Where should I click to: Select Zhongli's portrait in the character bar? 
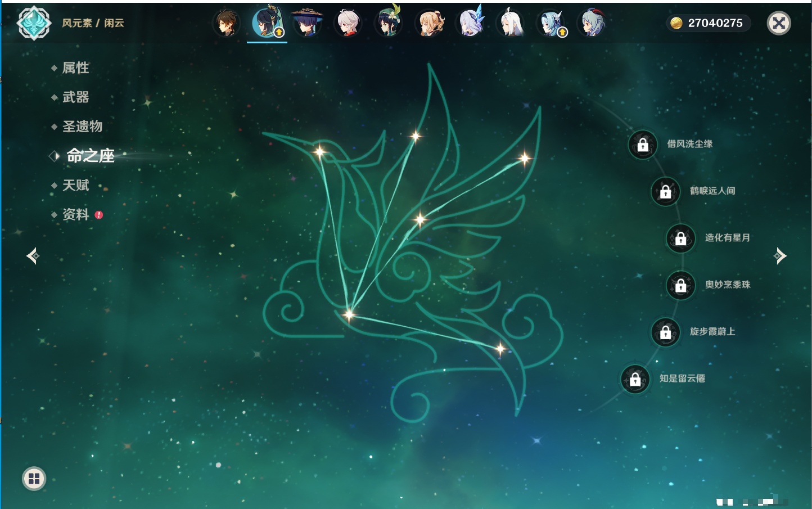[x=227, y=24]
